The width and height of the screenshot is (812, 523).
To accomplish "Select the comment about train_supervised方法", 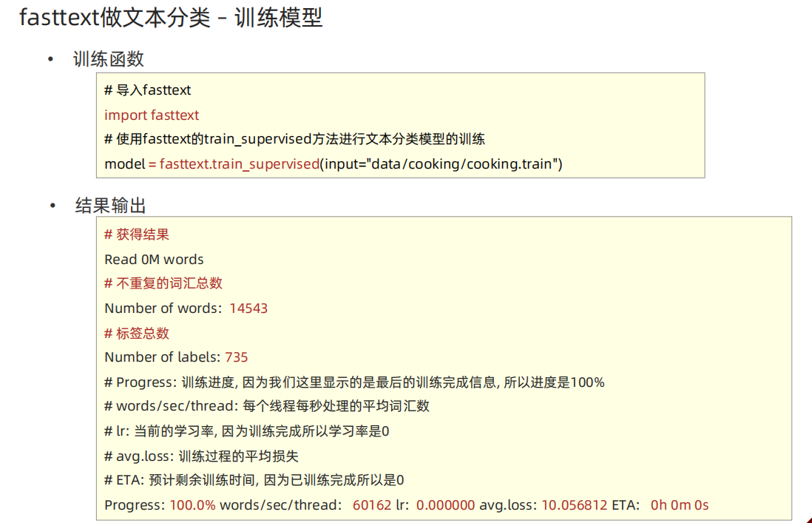I will [294, 139].
